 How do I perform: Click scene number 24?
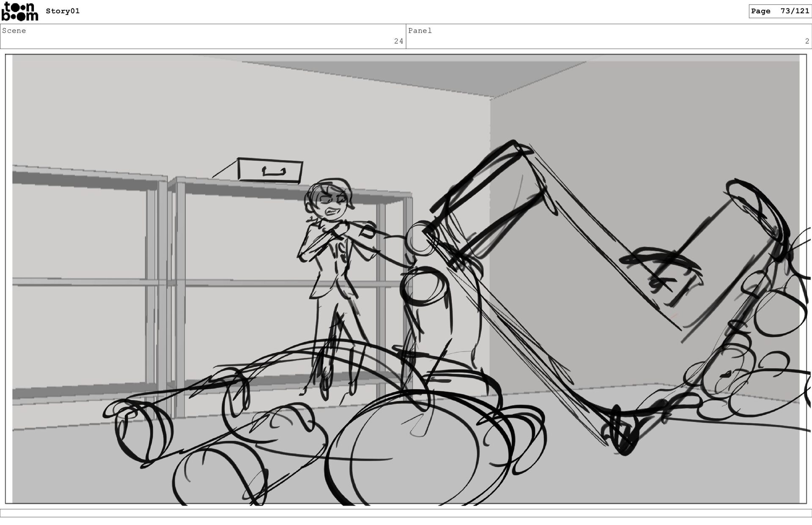(398, 41)
